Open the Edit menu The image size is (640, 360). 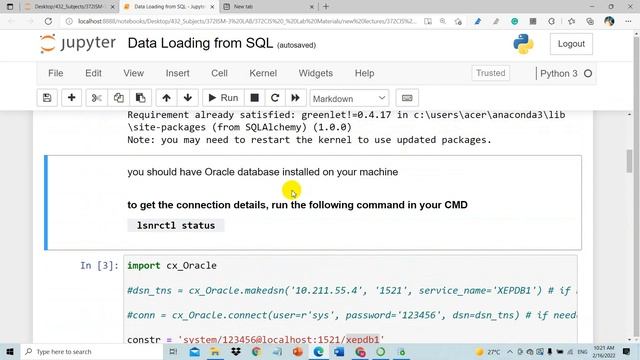pos(93,73)
